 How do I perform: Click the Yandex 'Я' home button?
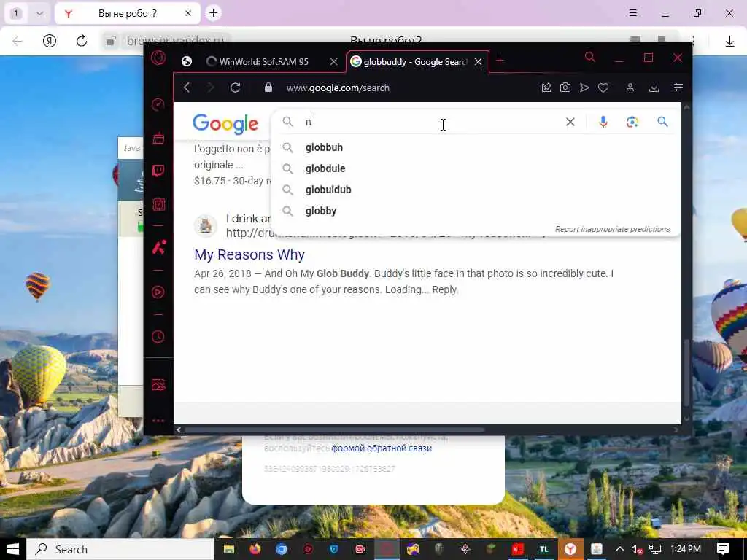click(x=50, y=41)
